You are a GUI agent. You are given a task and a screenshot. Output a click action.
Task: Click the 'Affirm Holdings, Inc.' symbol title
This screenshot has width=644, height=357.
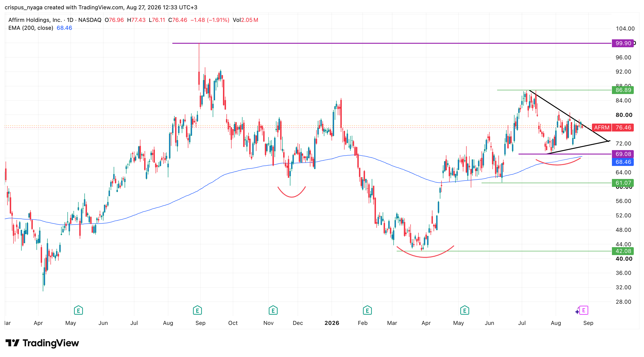pyautogui.click(x=35, y=20)
